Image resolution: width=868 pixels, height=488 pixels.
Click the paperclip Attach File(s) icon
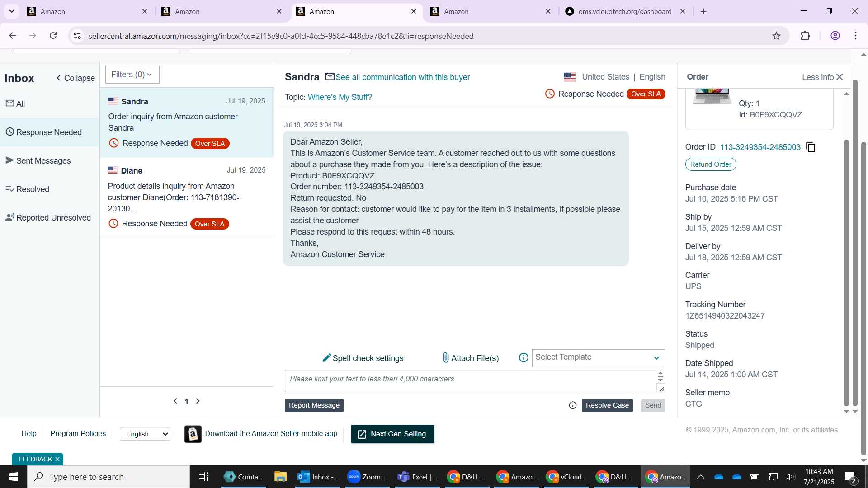tap(446, 358)
